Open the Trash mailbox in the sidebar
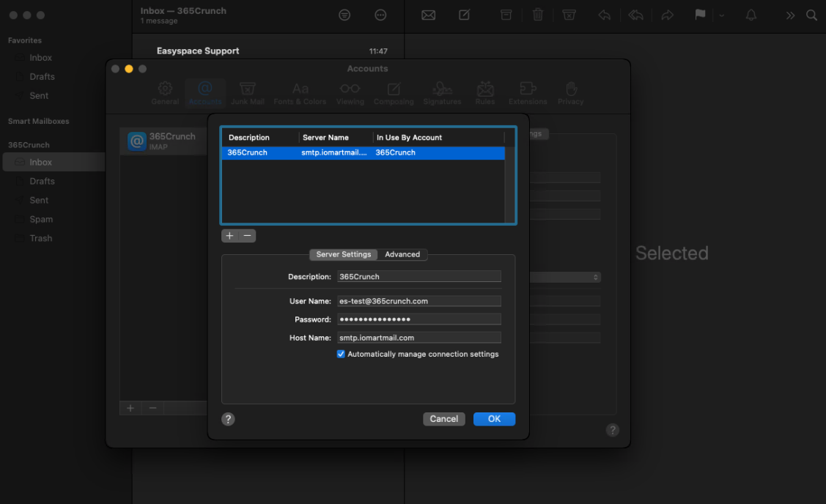 pyautogui.click(x=41, y=238)
